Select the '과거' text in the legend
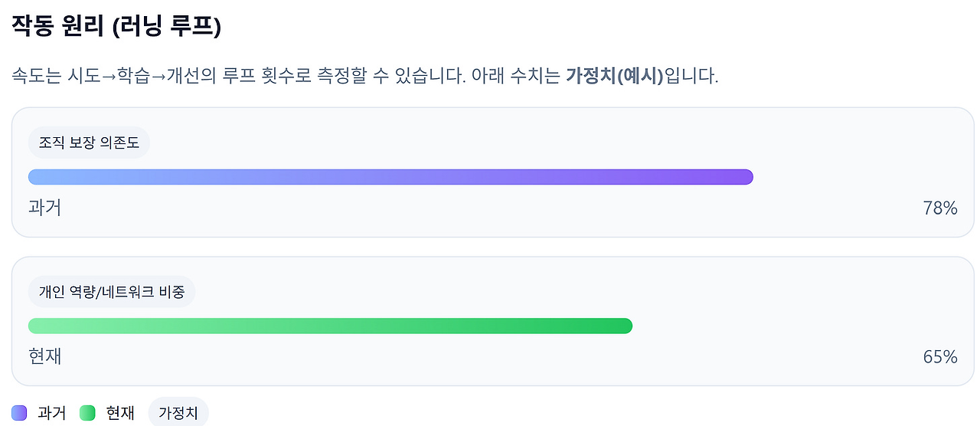Image resolution: width=980 pixels, height=426 pixels. (51, 413)
